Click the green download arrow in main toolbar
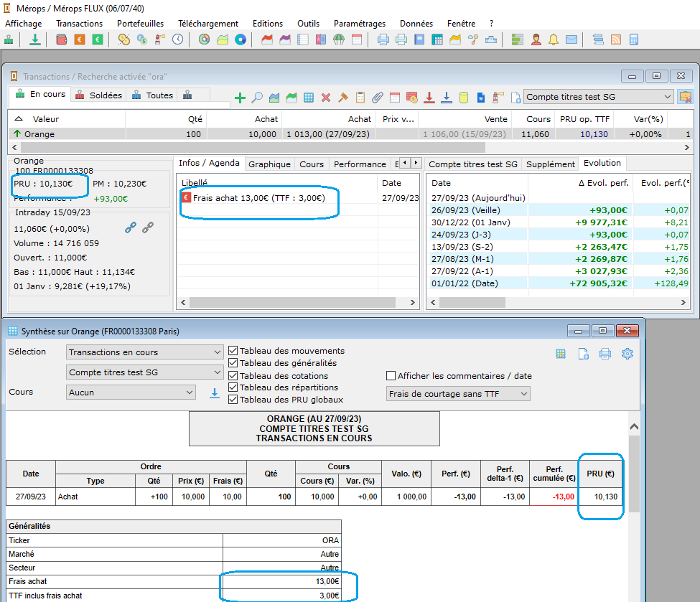Screen dimensions: 700x602 coord(35,39)
